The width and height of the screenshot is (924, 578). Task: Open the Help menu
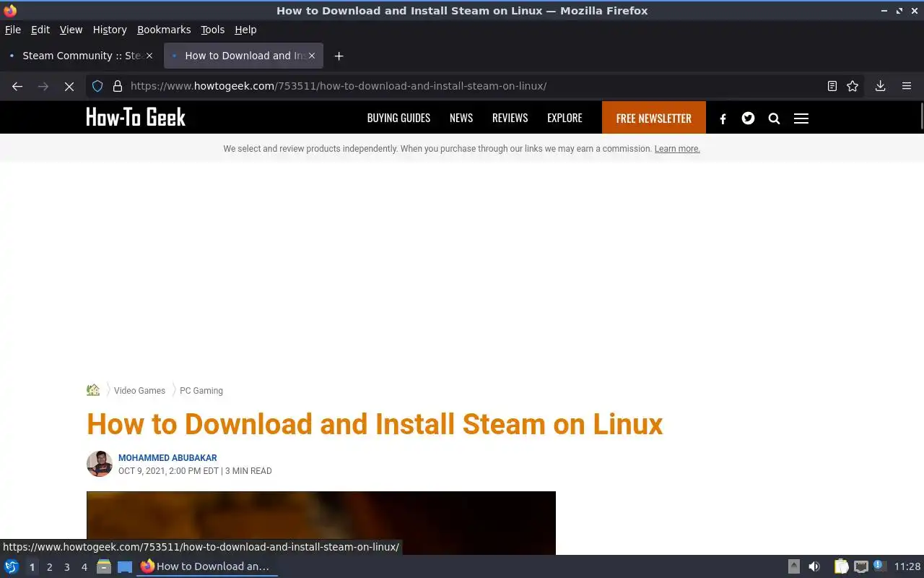click(245, 30)
